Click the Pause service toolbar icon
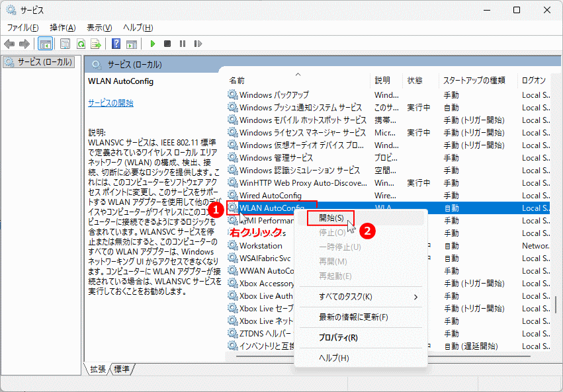 [x=183, y=44]
